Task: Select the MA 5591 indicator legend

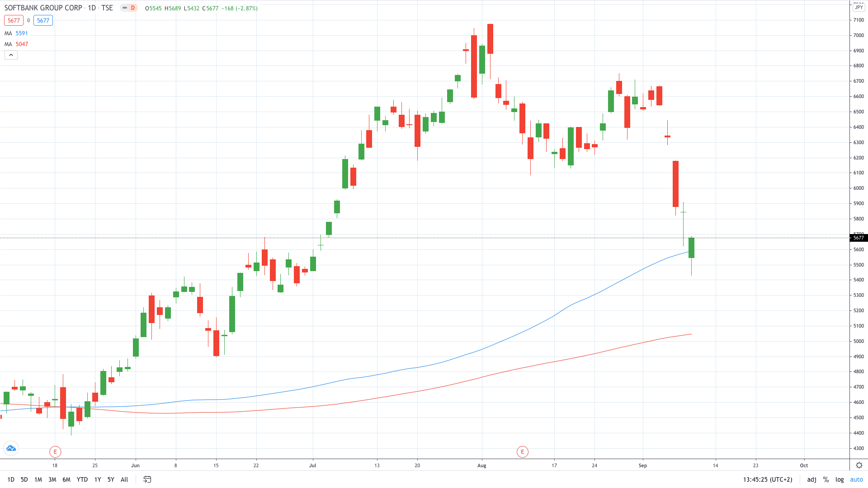Action: 16,33
